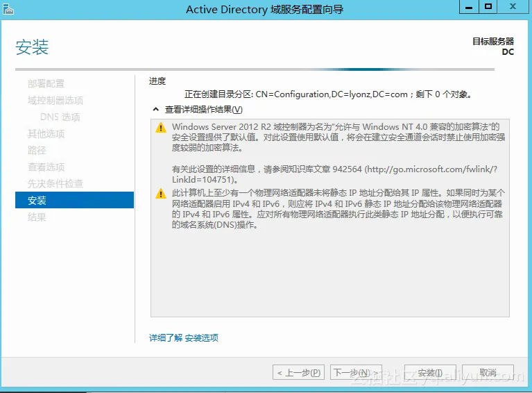Select 其他选项 in the sidebar

[46, 133]
